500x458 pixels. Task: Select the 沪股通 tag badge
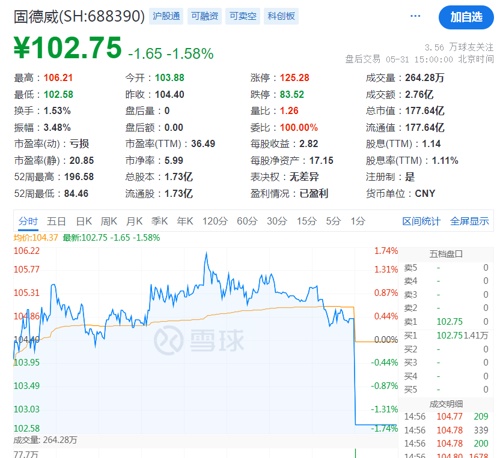(166, 16)
